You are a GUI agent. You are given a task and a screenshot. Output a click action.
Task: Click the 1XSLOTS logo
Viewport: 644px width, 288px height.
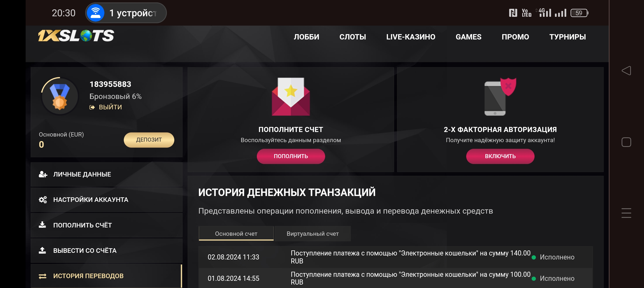click(x=76, y=36)
